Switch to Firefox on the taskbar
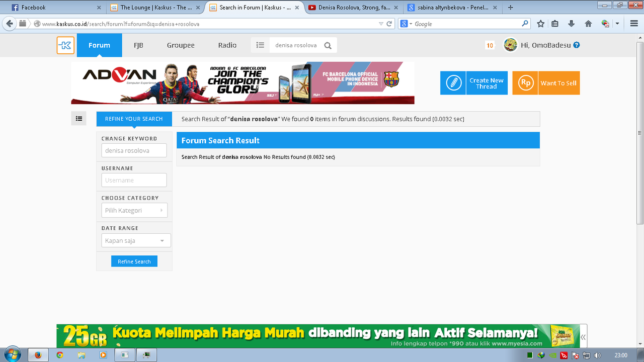 38,355
